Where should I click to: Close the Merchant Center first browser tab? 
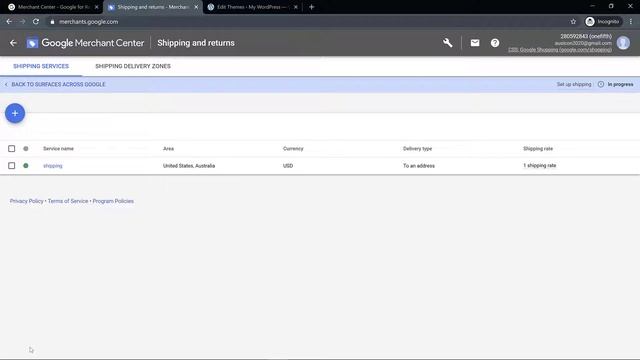tap(96, 7)
